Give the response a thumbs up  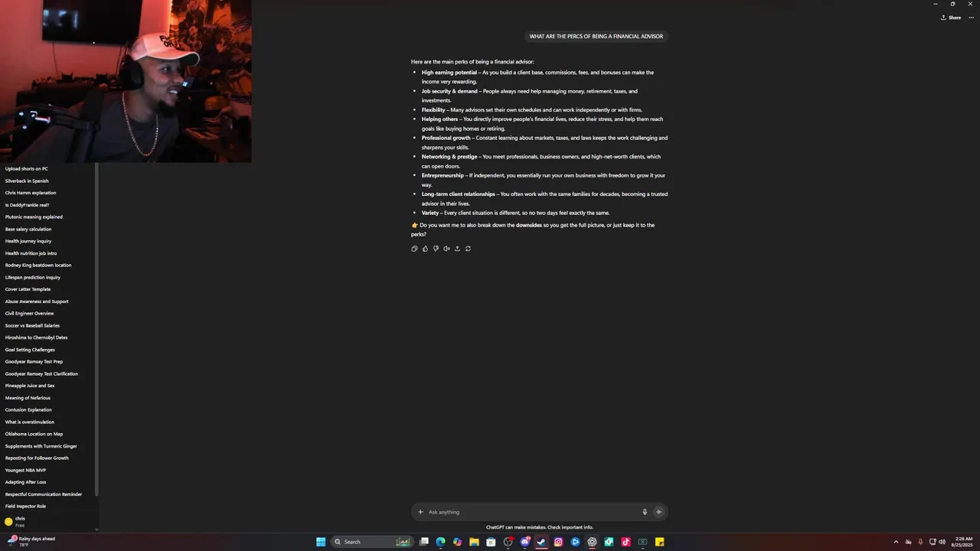(425, 249)
